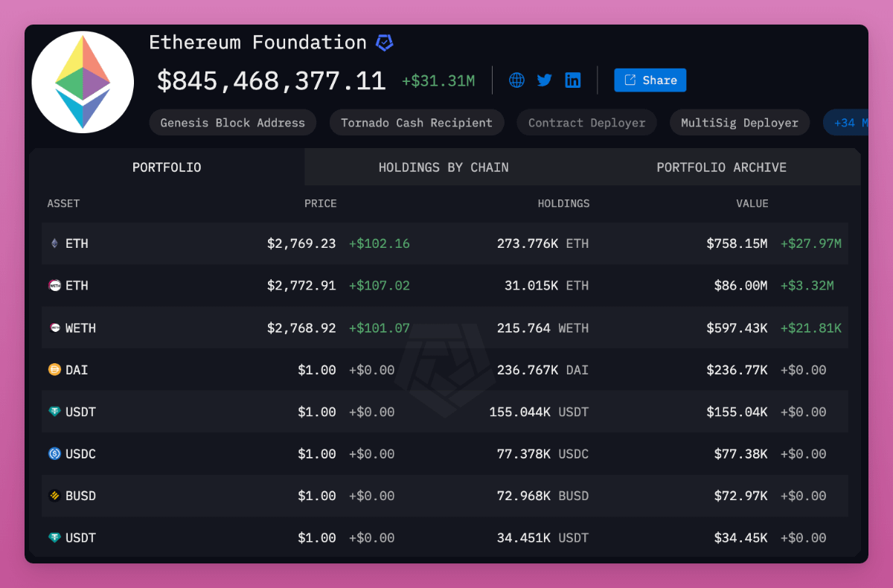Image resolution: width=893 pixels, height=588 pixels.
Task: Click the USDC token icon
Action: [54, 454]
